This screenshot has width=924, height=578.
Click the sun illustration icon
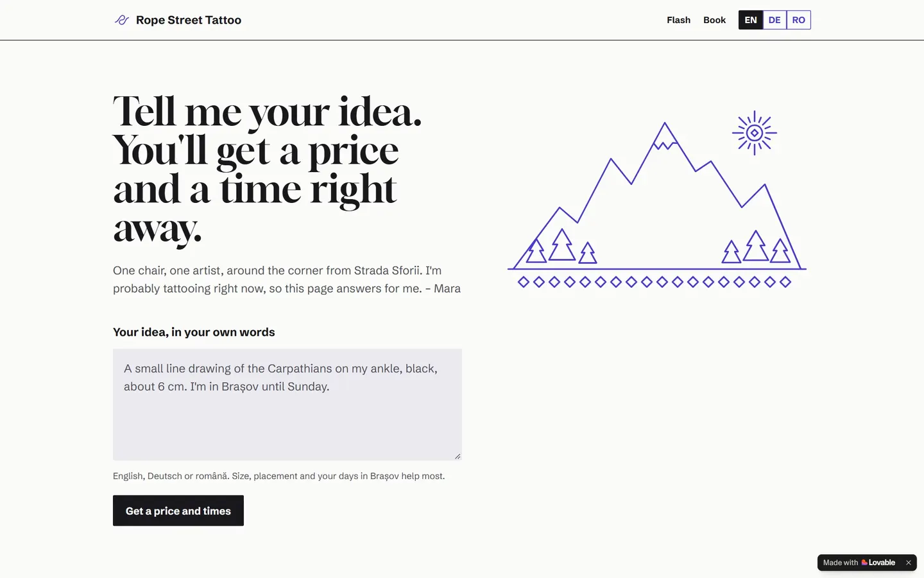click(755, 133)
